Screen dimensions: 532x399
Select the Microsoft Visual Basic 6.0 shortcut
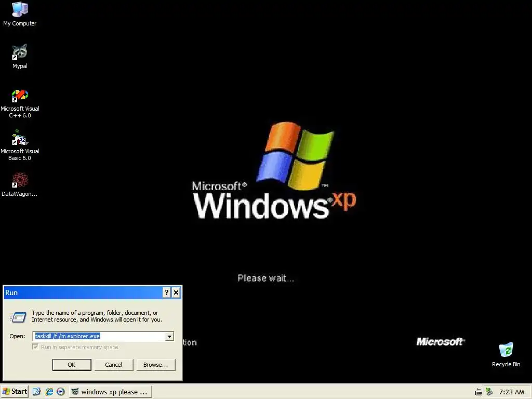coord(20,145)
